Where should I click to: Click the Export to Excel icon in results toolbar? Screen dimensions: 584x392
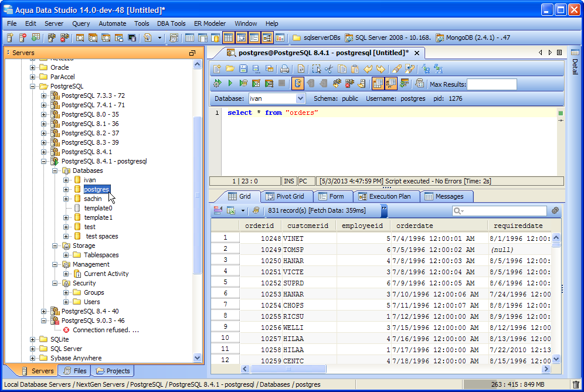(231, 210)
